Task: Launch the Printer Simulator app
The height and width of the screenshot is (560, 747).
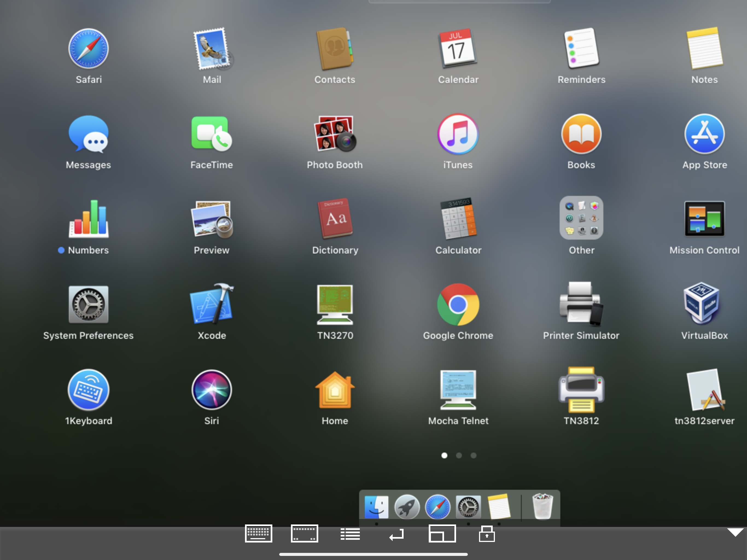Action: [581, 304]
